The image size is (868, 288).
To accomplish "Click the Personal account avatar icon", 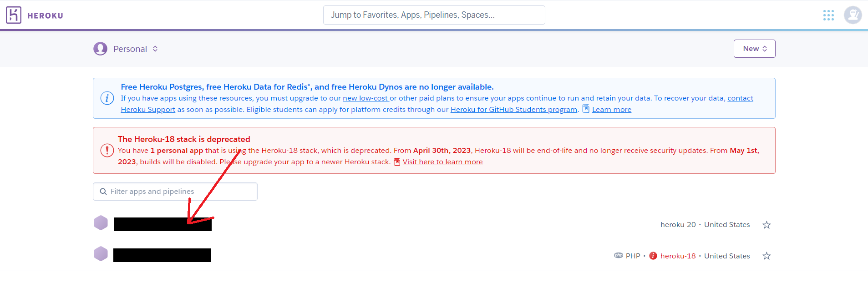I will tap(100, 49).
